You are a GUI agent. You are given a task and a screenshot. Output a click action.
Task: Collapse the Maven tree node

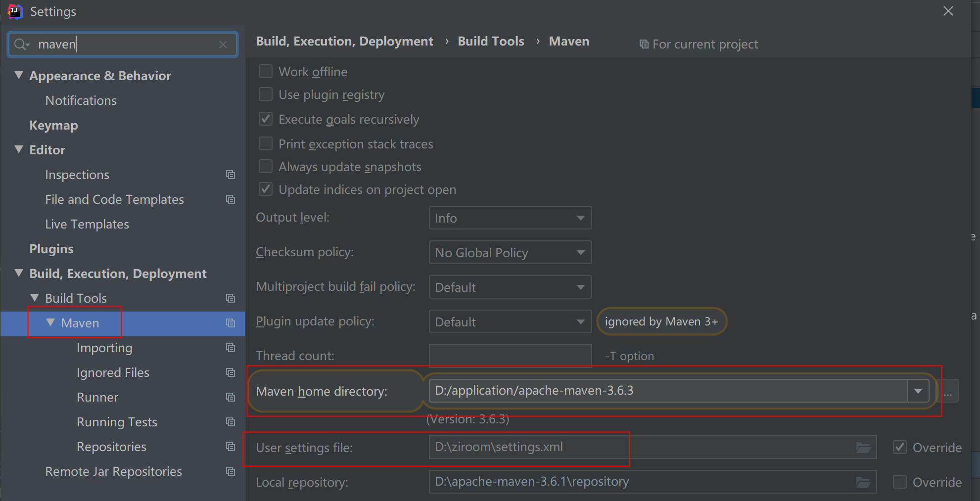pos(50,322)
